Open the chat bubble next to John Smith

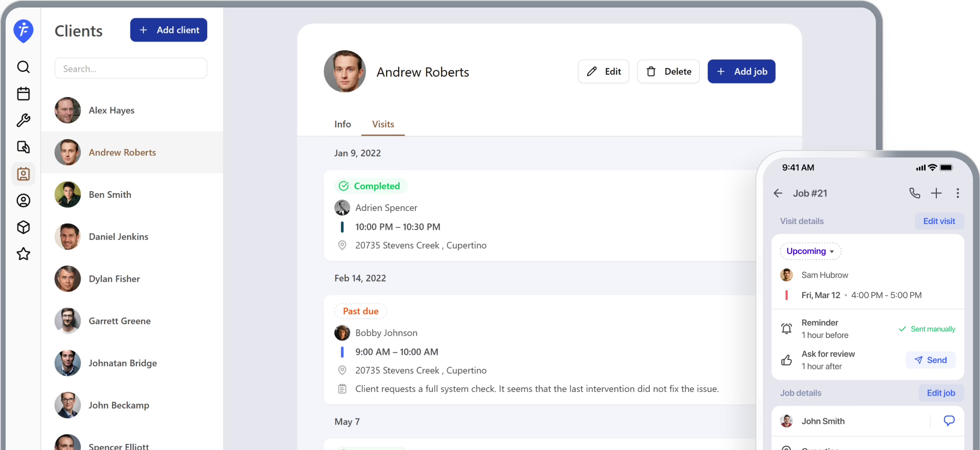click(x=949, y=421)
